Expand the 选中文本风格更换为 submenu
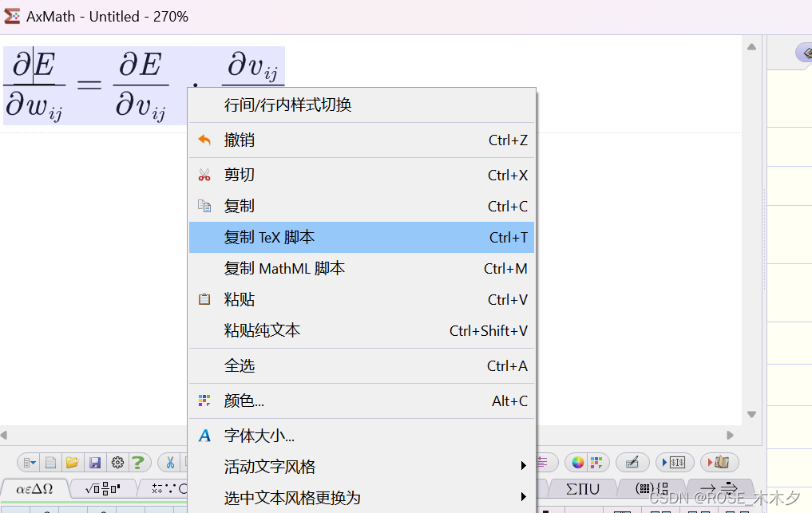The width and height of the screenshot is (812, 513). click(361, 496)
